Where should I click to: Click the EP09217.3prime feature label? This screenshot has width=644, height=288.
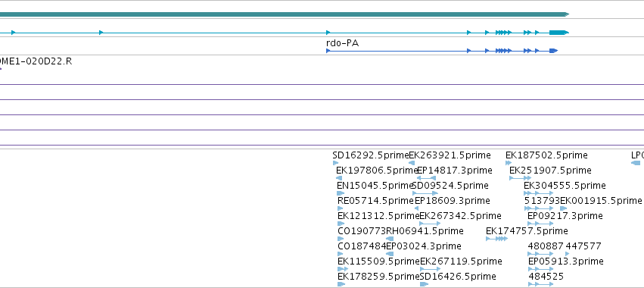565,216
